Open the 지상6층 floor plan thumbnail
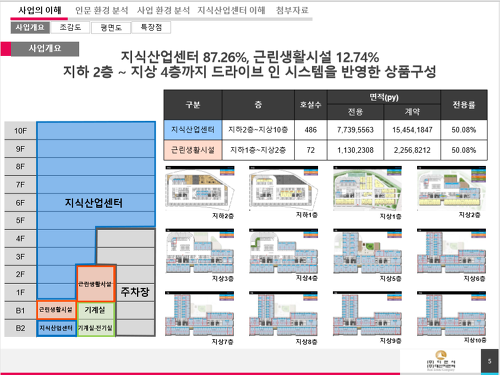 pyautogui.click(x=451, y=251)
